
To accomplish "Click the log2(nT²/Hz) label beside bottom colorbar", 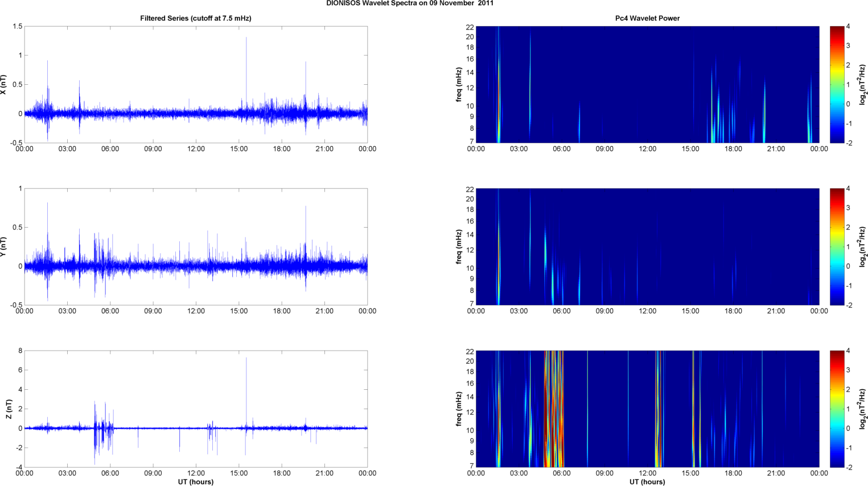I will 863,409.
